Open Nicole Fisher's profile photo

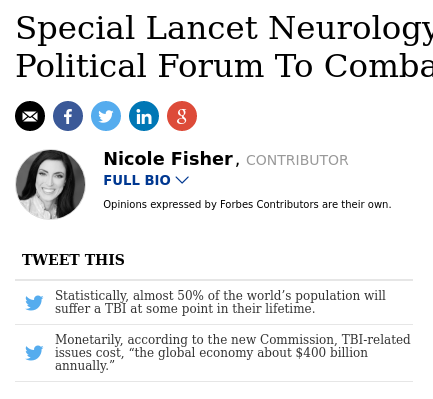50,184
